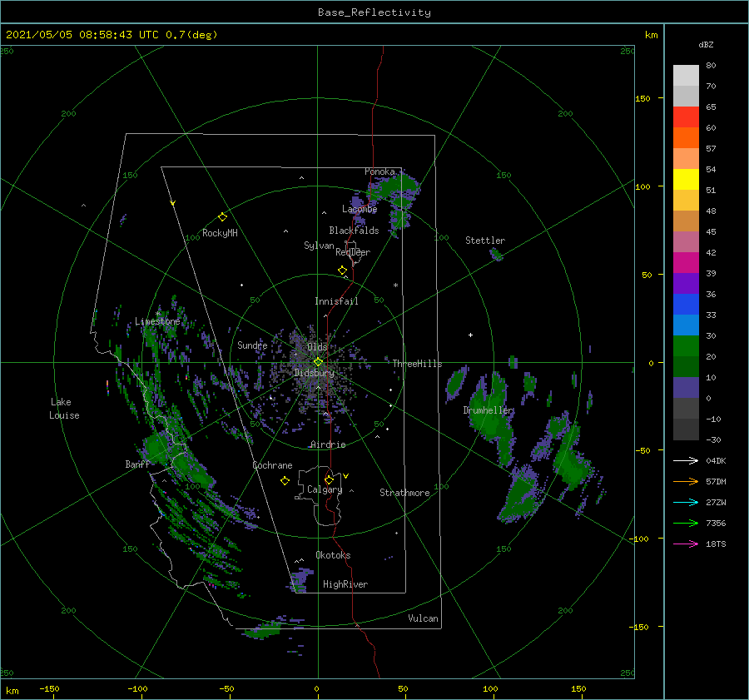The width and height of the screenshot is (749, 700).
Task: Click the Innisfail city label
Action: click(336, 301)
